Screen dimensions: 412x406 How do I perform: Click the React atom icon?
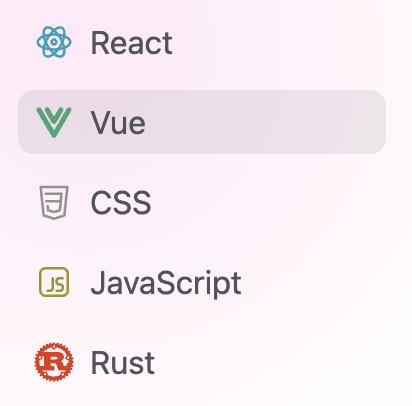click(54, 42)
